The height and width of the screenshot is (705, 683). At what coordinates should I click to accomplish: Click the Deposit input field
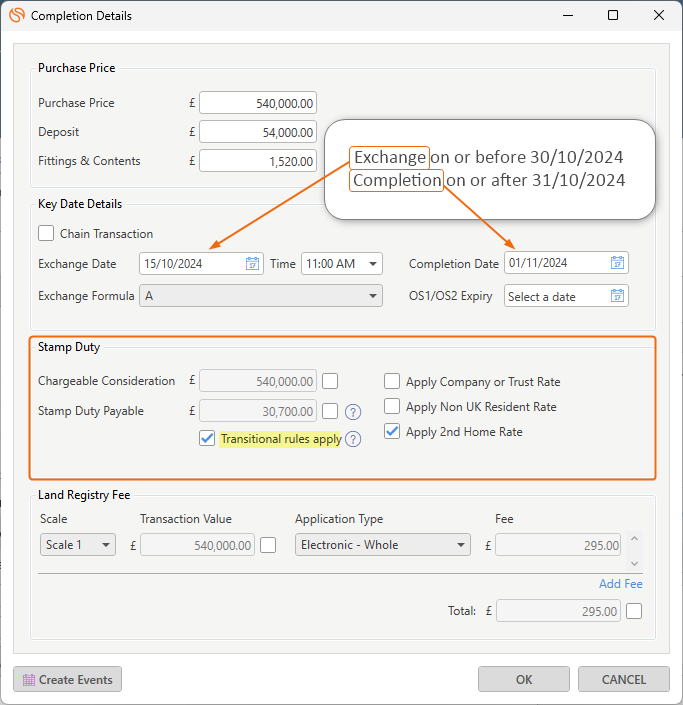[x=258, y=132]
